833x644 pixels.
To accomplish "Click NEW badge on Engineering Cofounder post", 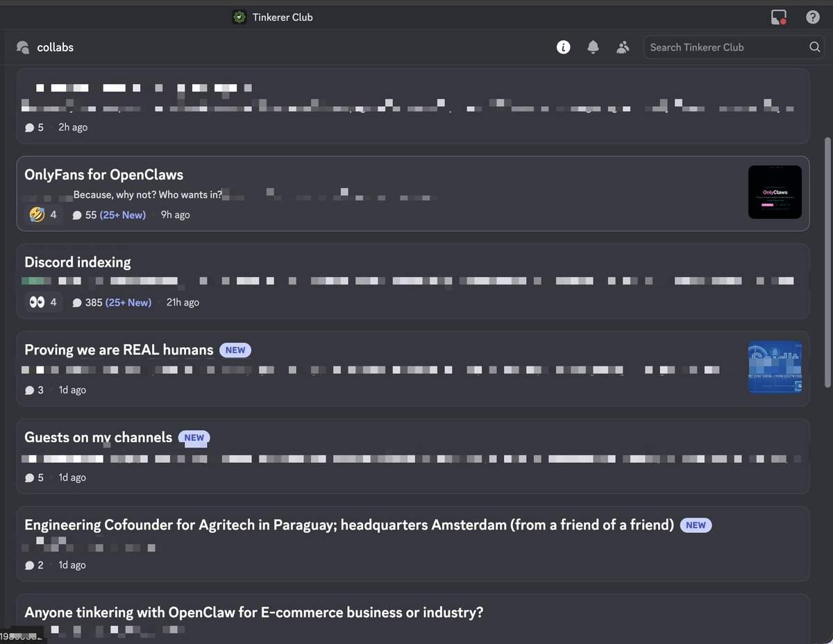I will pyautogui.click(x=696, y=525).
